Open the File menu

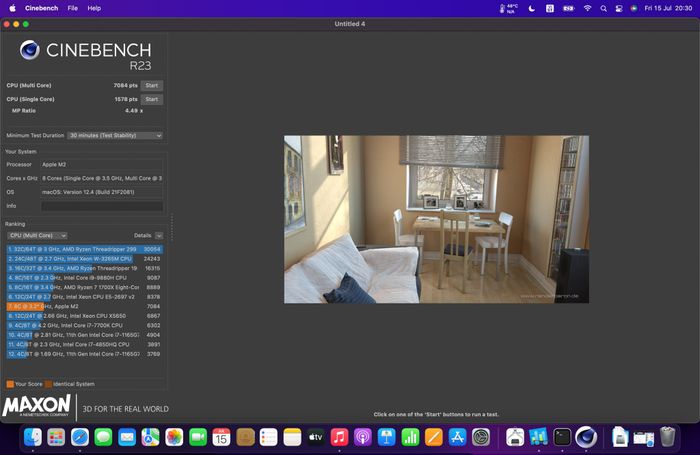pyautogui.click(x=73, y=8)
